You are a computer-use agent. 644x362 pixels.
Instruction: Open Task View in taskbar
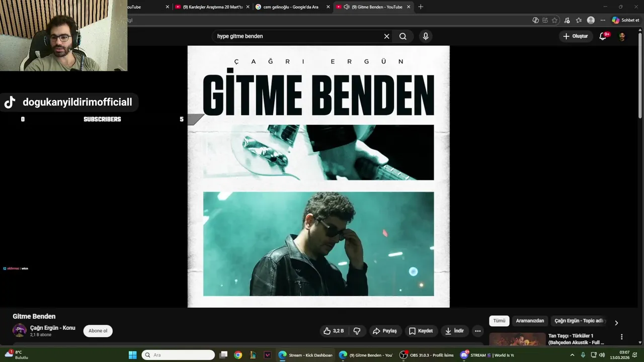224,355
